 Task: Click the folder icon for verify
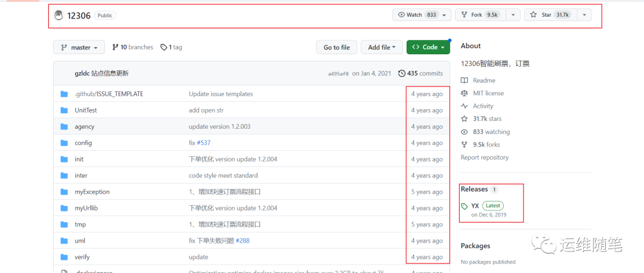click(x=64, y=257)
